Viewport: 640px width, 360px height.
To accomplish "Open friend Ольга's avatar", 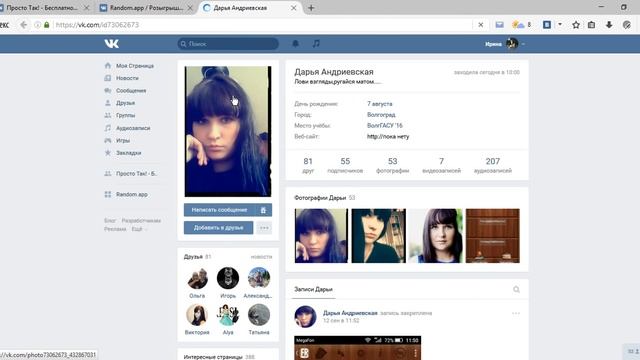I will tap(197, 278).
